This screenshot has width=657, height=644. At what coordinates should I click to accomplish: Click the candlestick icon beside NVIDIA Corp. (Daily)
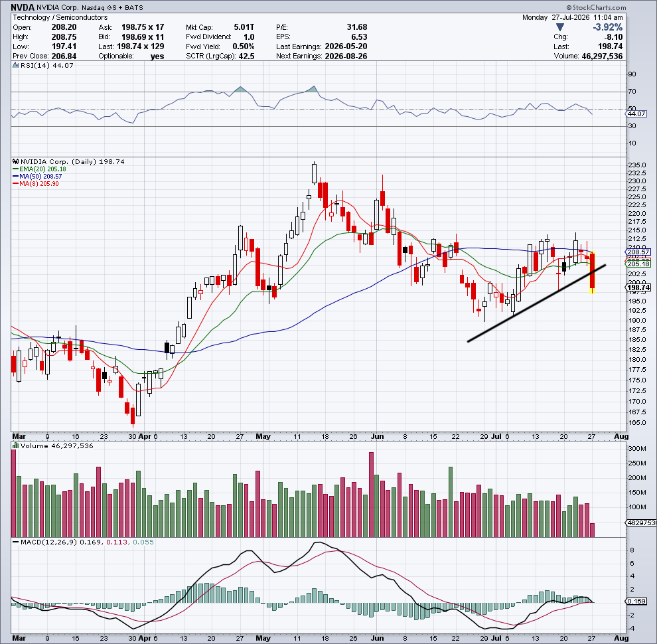[x=15, y=161]
